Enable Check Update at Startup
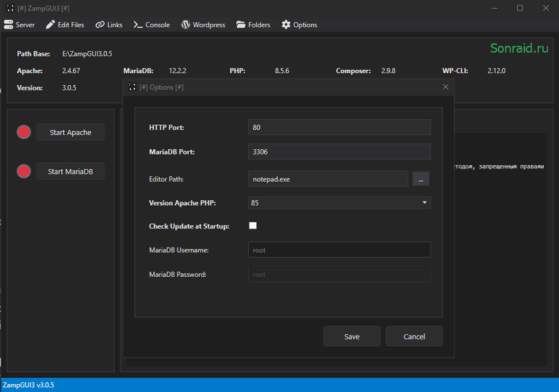559x392 pixels. [253, 226]
